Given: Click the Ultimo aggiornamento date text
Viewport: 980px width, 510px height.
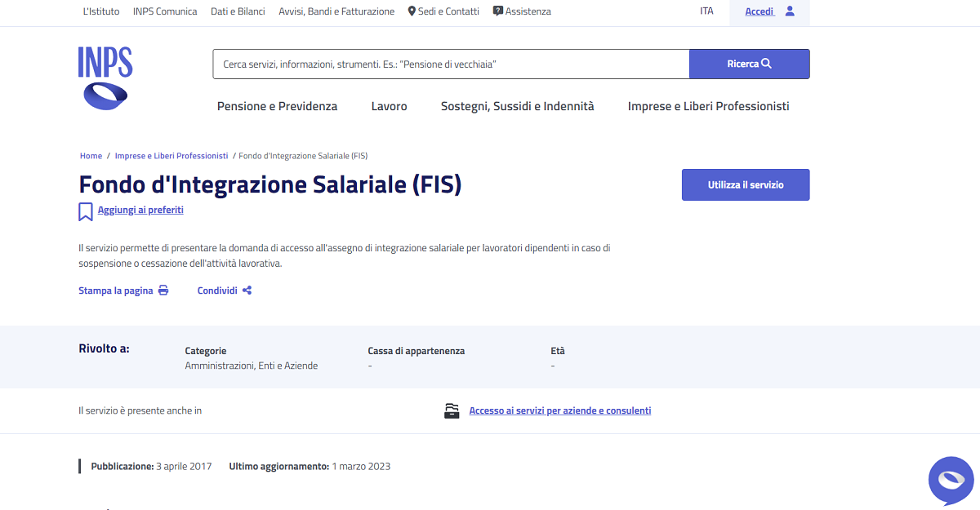Looking at the screenshot, I should (310, 467).
